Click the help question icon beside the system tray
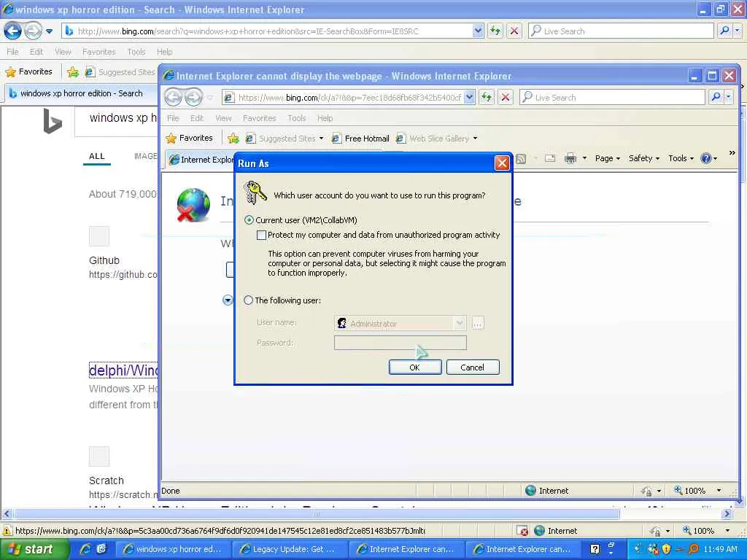747x560 pixels. point(595,549)
